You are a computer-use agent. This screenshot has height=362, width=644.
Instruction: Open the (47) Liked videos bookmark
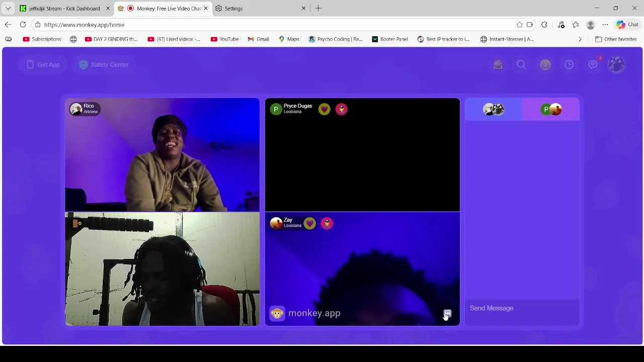pyautogui.click(x=174, y=39)
